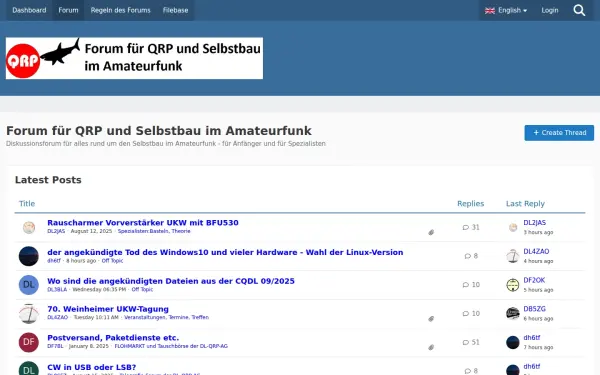Open the green DL avatar on the CW in USB thread

tap(29, 369)
